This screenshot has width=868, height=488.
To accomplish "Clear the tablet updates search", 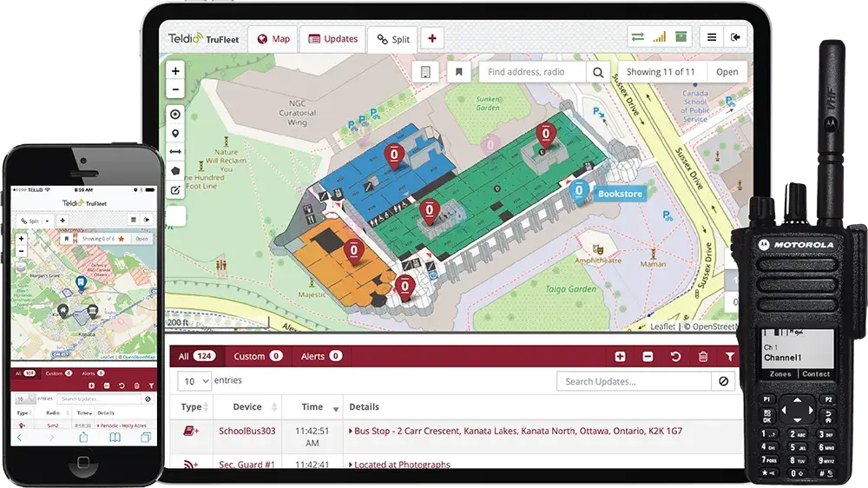I will click(724, 381).
